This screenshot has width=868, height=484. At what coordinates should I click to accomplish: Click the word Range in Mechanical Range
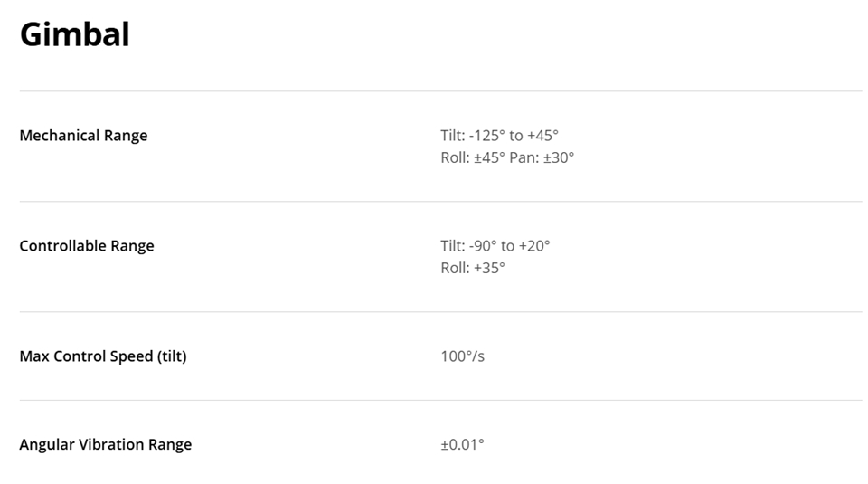(x=126, y=137)
